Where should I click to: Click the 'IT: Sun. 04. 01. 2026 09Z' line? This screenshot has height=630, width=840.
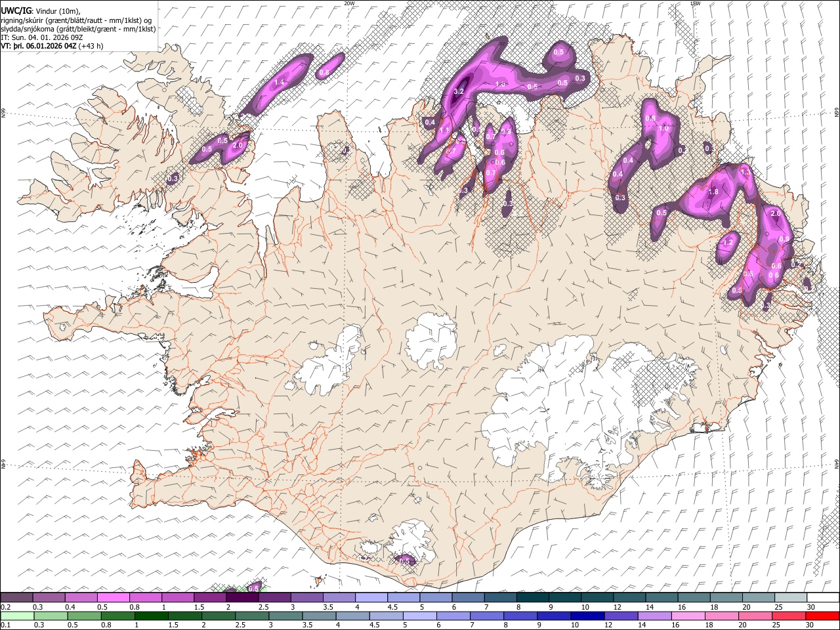tap(41, 37)
